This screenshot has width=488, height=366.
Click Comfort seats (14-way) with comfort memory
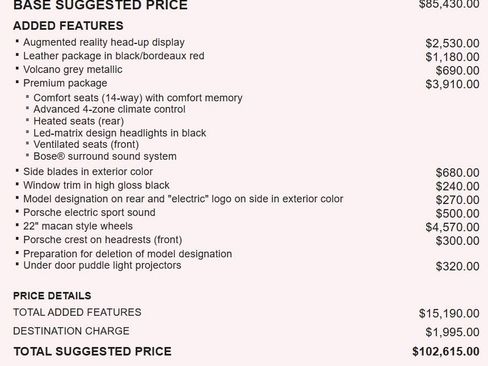pos(138,98)
